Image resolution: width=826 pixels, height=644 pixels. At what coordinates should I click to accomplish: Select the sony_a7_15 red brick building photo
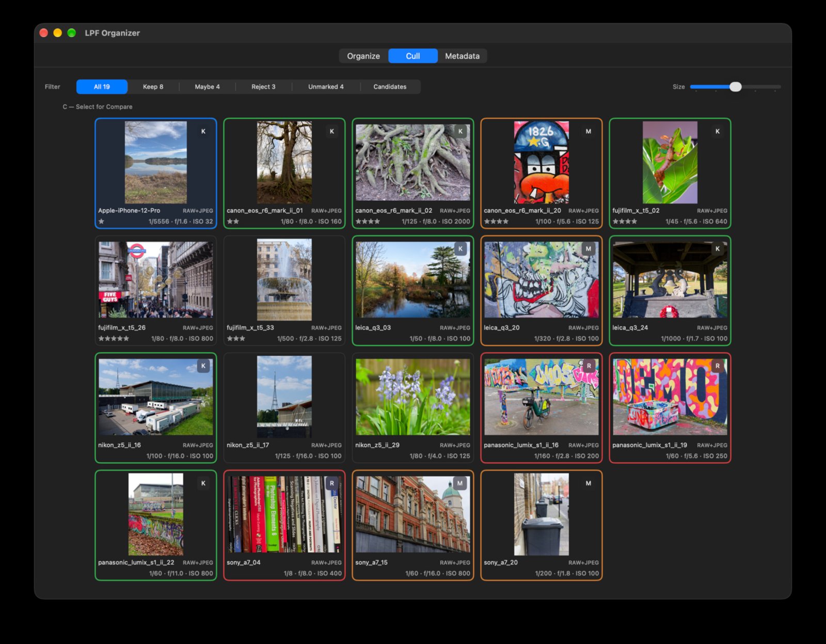412,514
